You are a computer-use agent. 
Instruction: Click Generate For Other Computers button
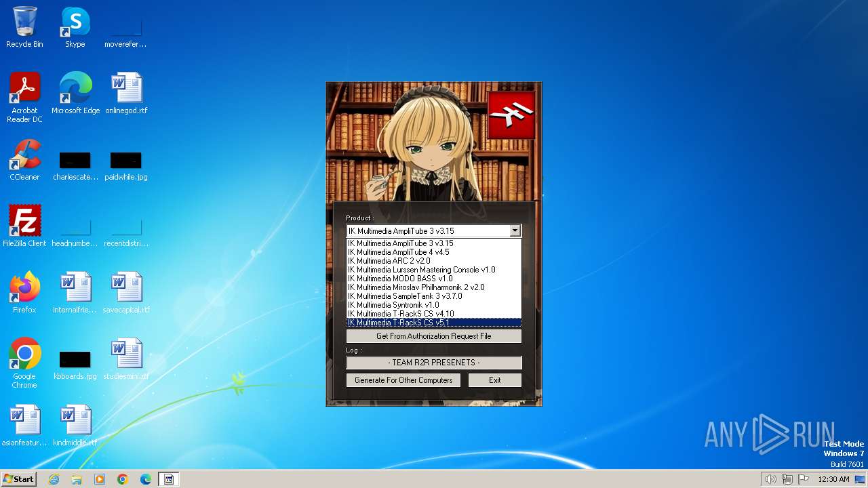403,380
